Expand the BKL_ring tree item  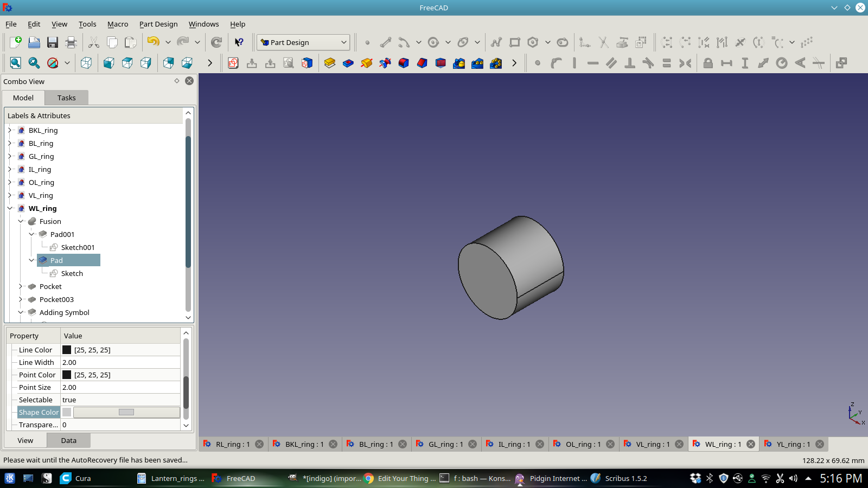10,130
